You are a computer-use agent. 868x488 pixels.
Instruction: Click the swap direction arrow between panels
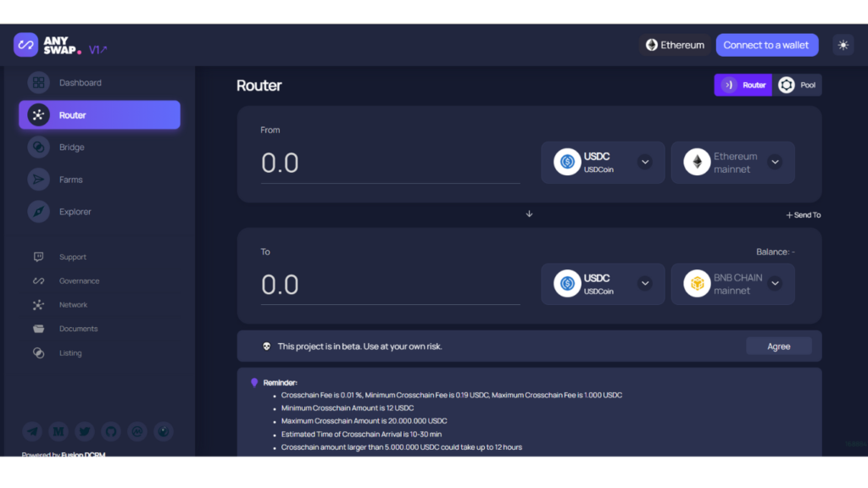[529, 213]
